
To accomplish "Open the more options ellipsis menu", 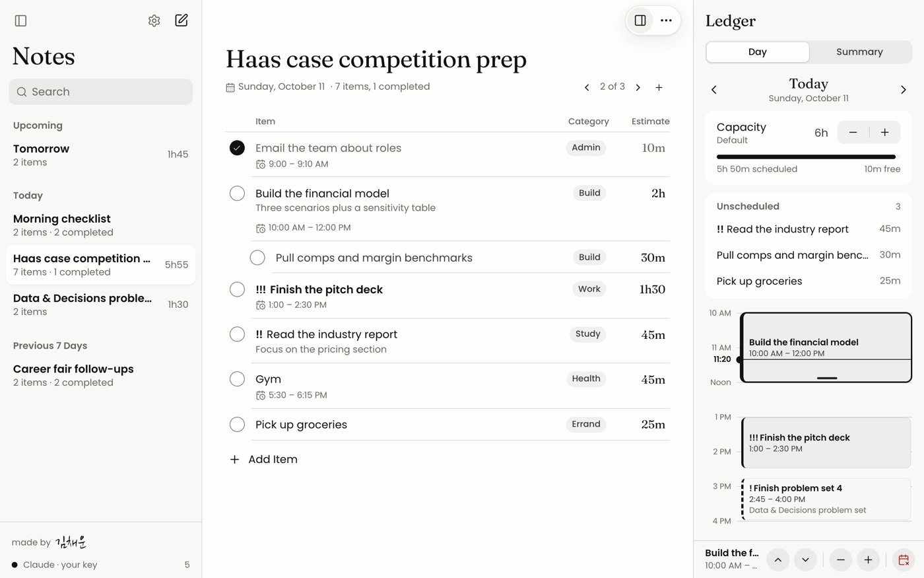I will [666, 20].
